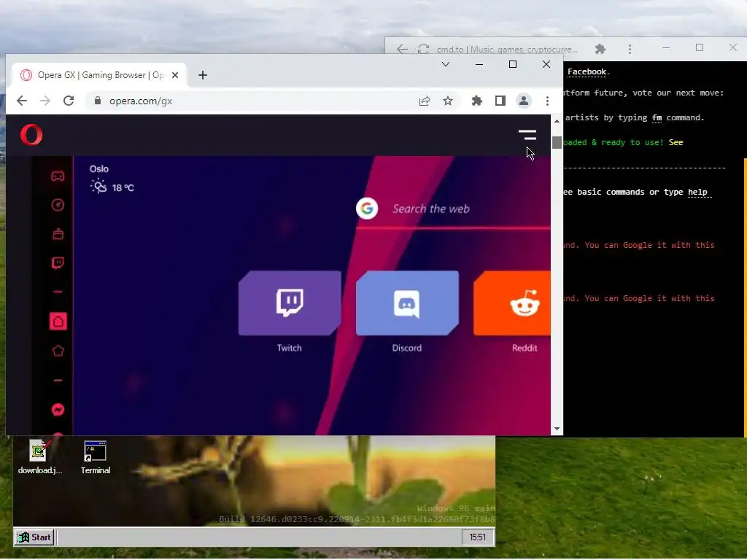747x560 pixels.
Task: Click forward arrow in front browser window
Action: (x=45, y=101)
